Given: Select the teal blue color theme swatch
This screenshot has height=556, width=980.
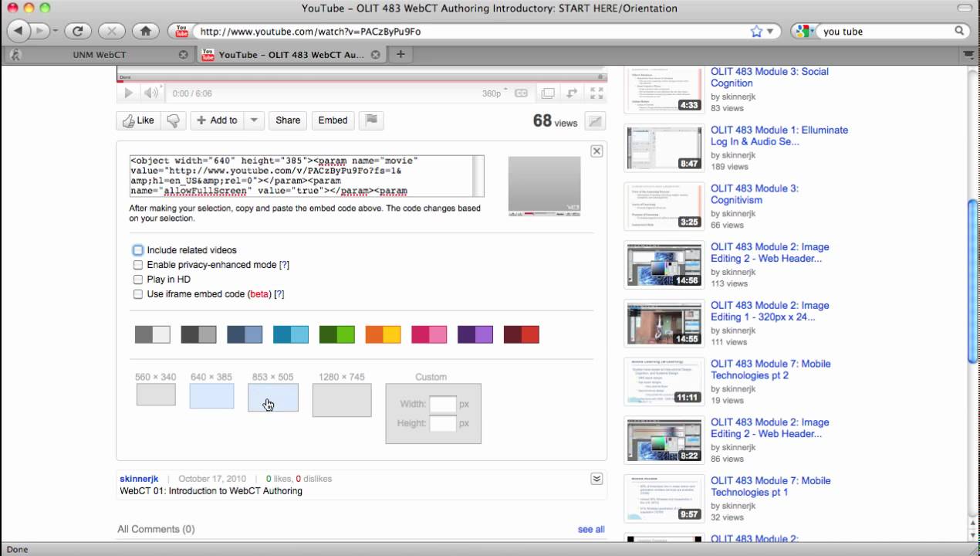Looking at the screenshot, I should (x=291, y=334).
